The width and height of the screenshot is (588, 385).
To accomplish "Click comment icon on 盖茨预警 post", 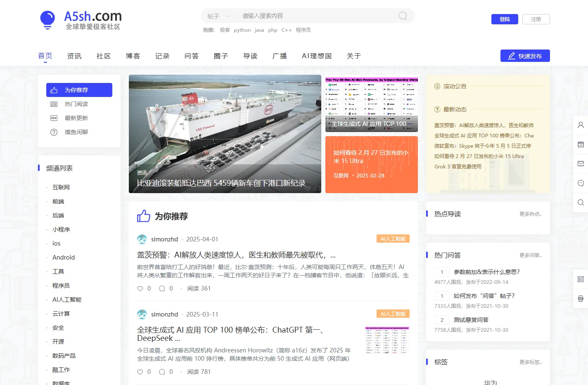I will point(162,288).
